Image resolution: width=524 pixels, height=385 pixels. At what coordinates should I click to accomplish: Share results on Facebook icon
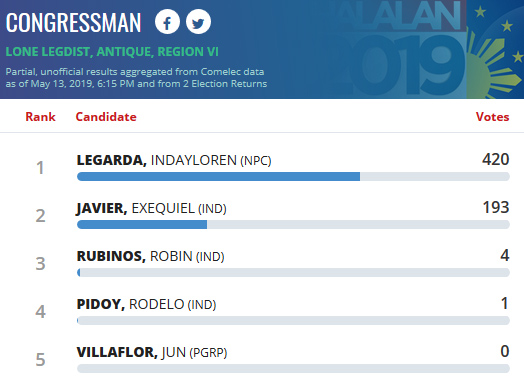click(x=167, y=22)
